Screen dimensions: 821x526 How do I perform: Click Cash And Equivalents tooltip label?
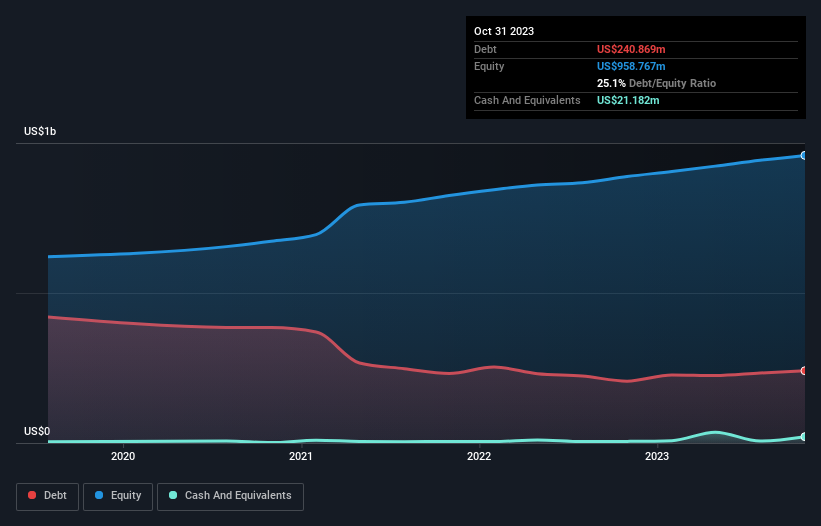tap(527, 100)
